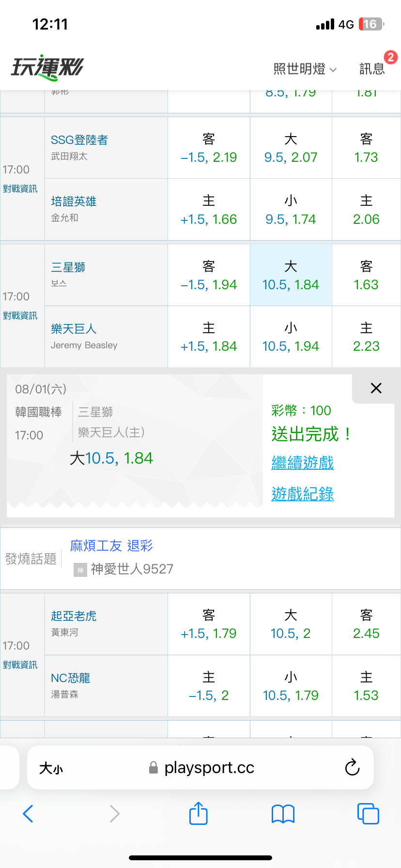
Task: Open SSG登陸者 team link
Action: [79, 140]
